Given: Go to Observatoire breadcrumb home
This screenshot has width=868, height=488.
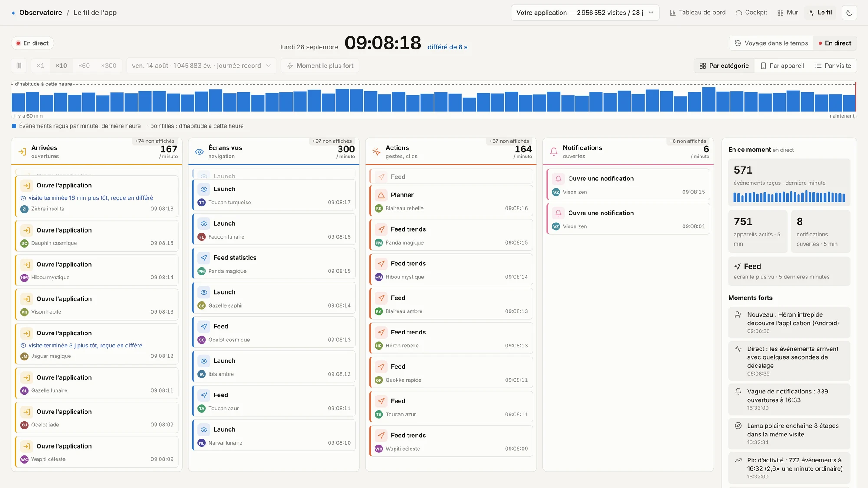Looking at the screenshot, I should 40,13.
